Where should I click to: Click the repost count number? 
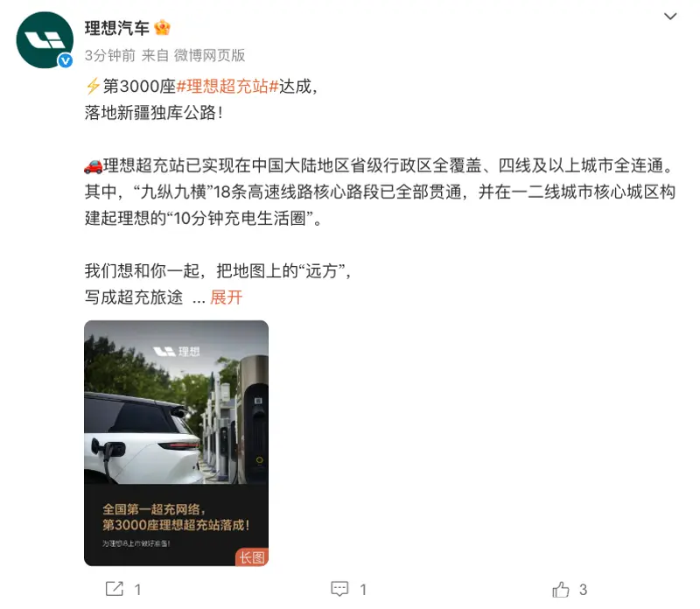(x=138, y=590)
